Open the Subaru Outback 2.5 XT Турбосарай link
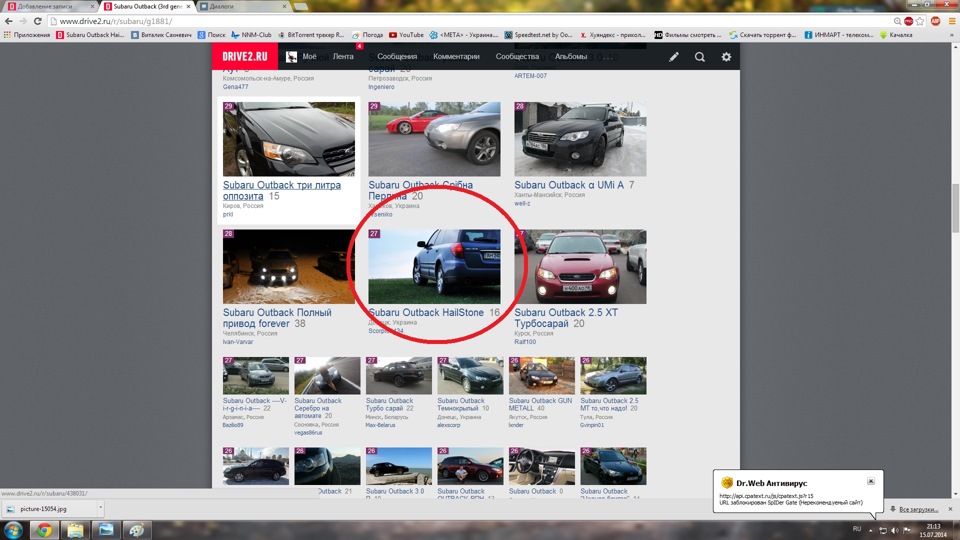The height and width of the screenshot is (540, 960). (x=566, y=318)
